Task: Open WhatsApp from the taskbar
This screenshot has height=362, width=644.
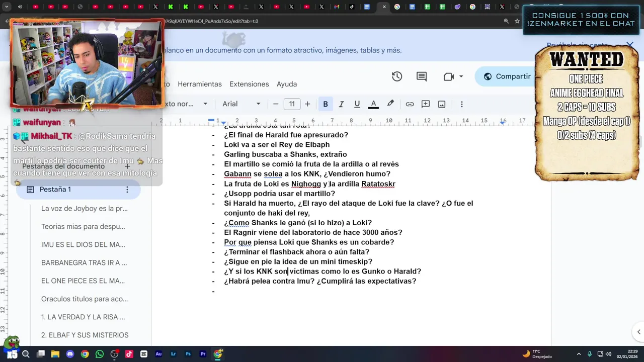Action: click(100, 354)
